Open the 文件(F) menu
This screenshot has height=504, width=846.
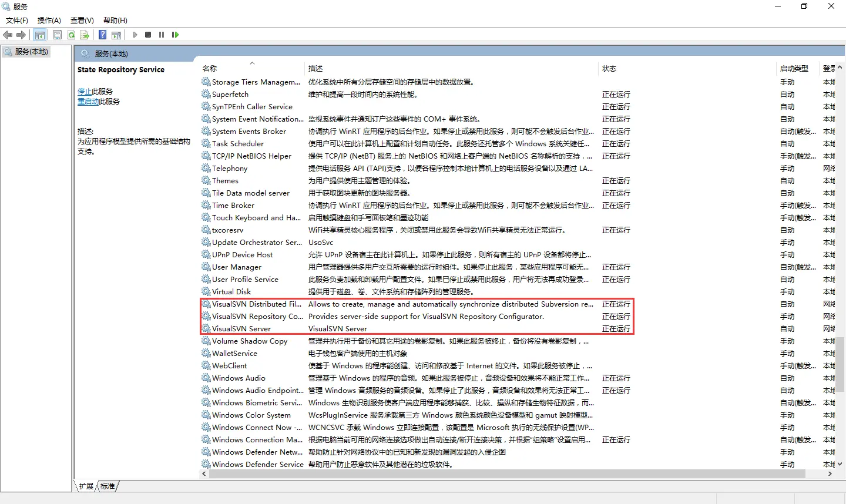(17, 20)
